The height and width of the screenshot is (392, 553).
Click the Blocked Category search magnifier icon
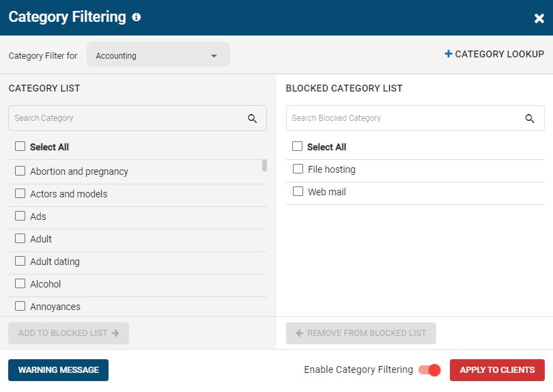pos(530,118)
